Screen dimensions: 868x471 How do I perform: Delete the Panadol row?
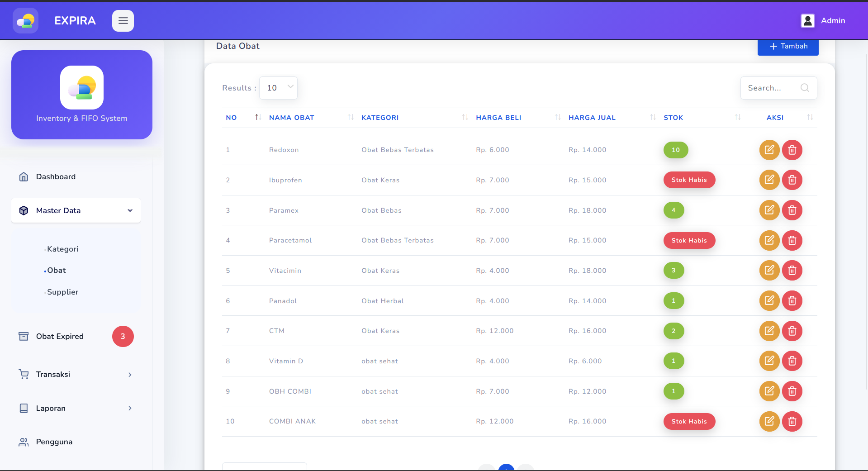pos(792,301)
